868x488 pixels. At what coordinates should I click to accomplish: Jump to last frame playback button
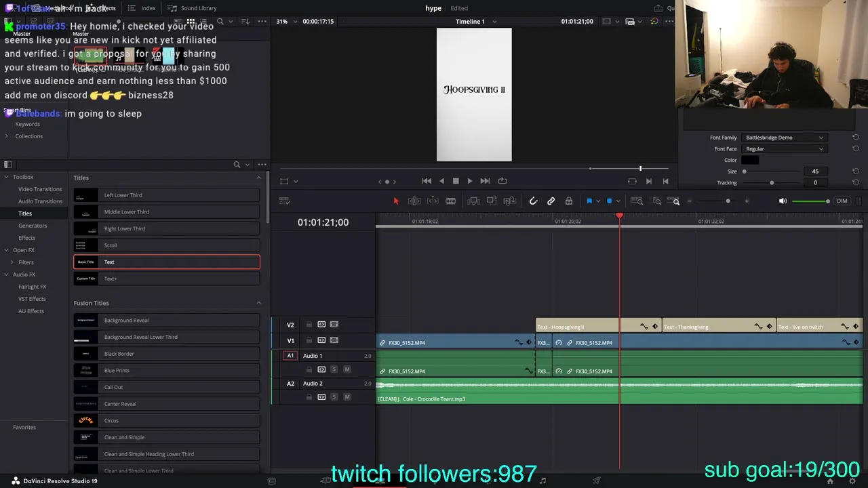coord(485,181)
